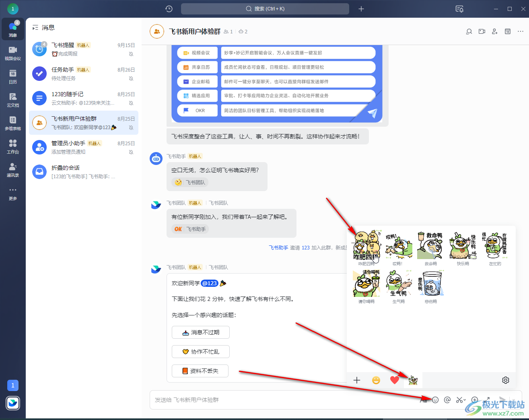Click the blue number 1 badge in sidebar

13,385
